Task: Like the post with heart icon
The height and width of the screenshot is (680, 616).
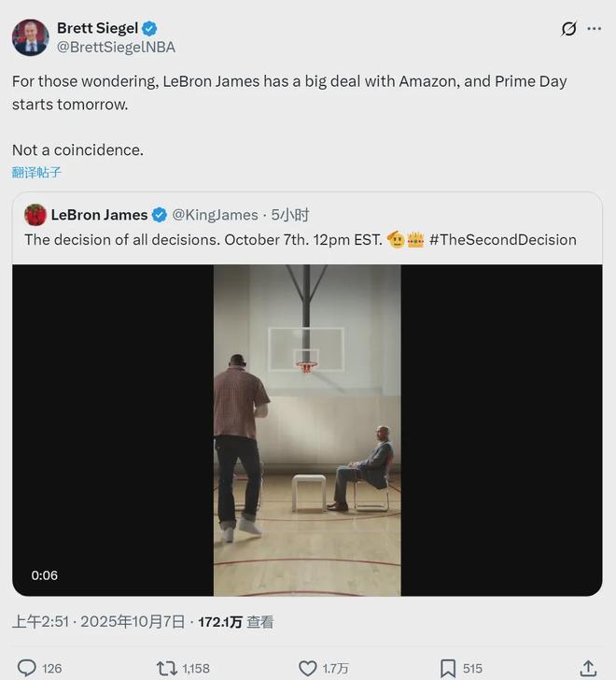Action: [308, 668]
